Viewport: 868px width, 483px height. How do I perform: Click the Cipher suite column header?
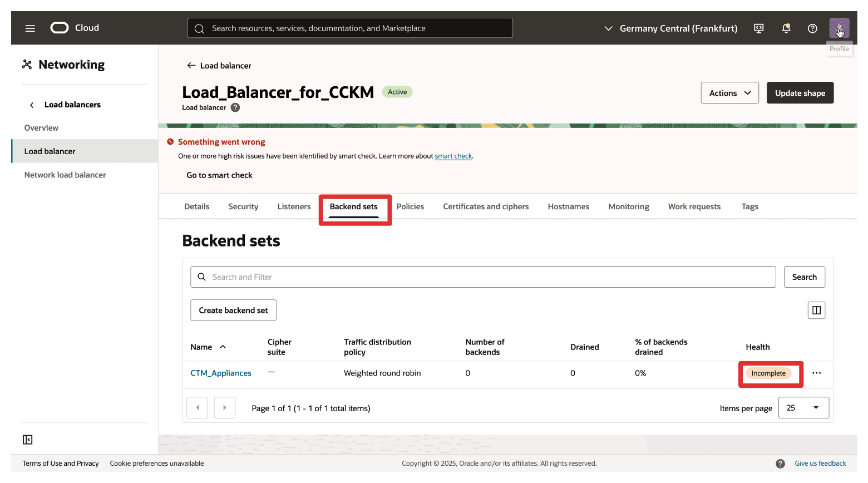click(279, 347)
